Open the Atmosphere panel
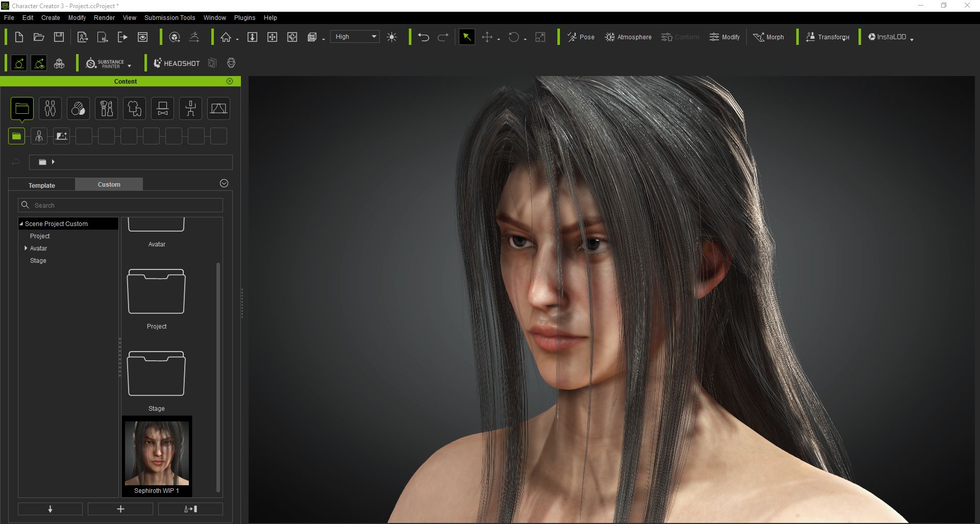 (628, 37)
